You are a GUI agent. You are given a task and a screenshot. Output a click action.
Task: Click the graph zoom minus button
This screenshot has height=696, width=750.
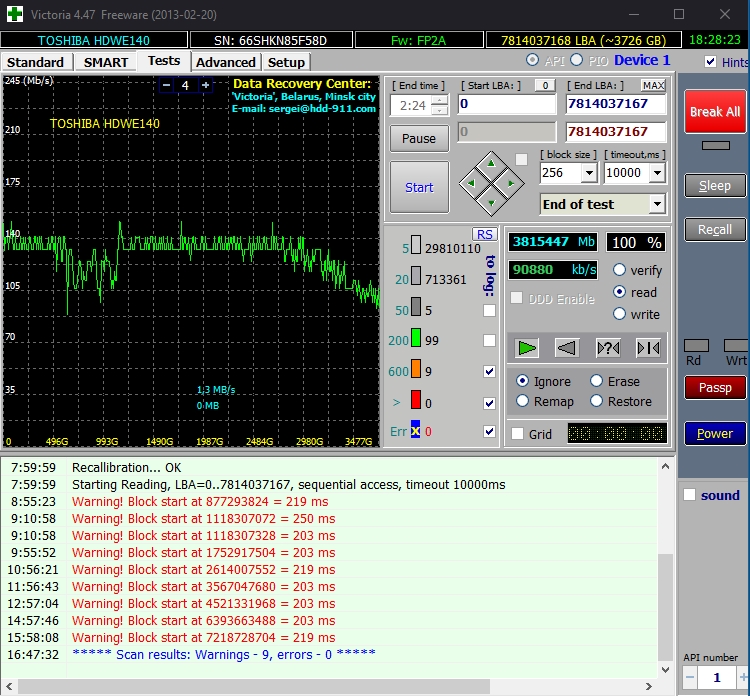point(166,85)
